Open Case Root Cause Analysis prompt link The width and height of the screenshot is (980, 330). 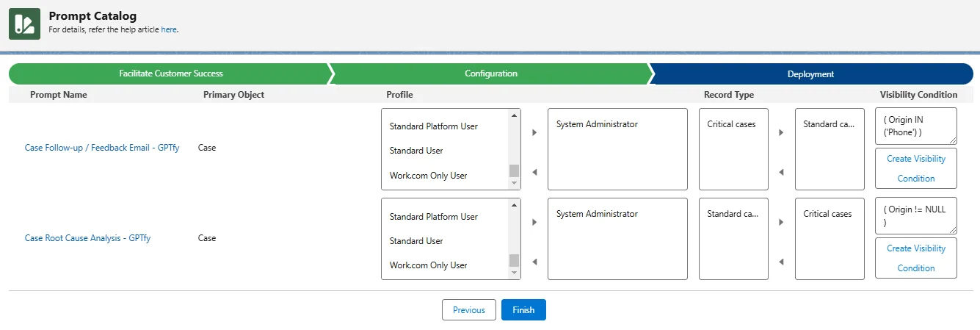[x=87, y=238]
